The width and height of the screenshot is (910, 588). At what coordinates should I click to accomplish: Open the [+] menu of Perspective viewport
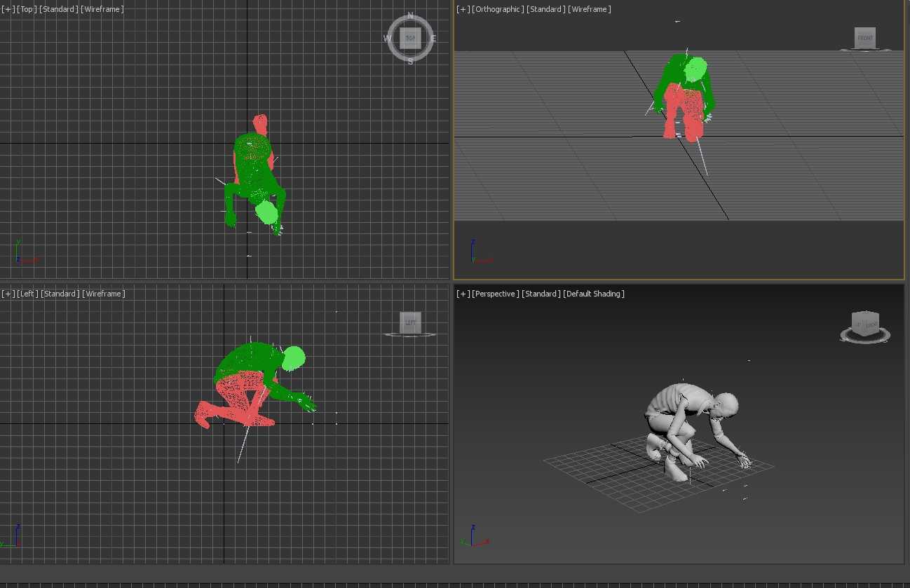coord(463,294)
